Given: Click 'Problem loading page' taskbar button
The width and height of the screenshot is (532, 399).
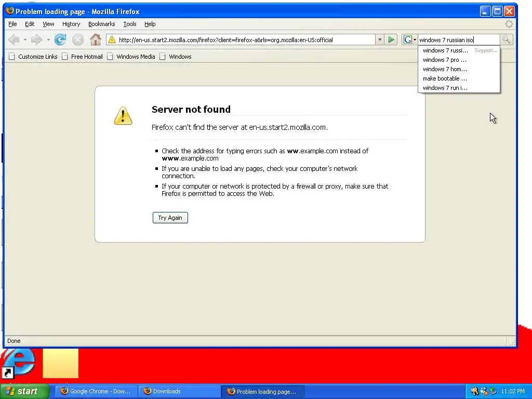Looking at the screenshot, I should (x=262, y=391).
